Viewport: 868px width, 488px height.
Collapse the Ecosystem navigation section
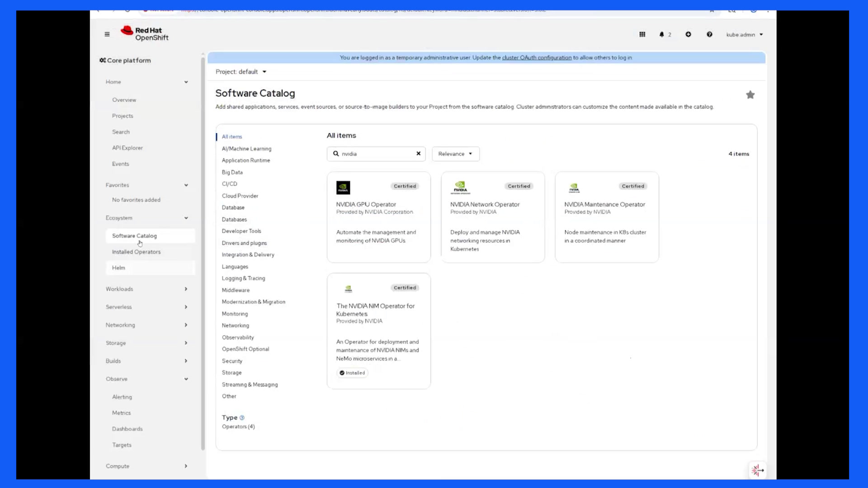146,218
